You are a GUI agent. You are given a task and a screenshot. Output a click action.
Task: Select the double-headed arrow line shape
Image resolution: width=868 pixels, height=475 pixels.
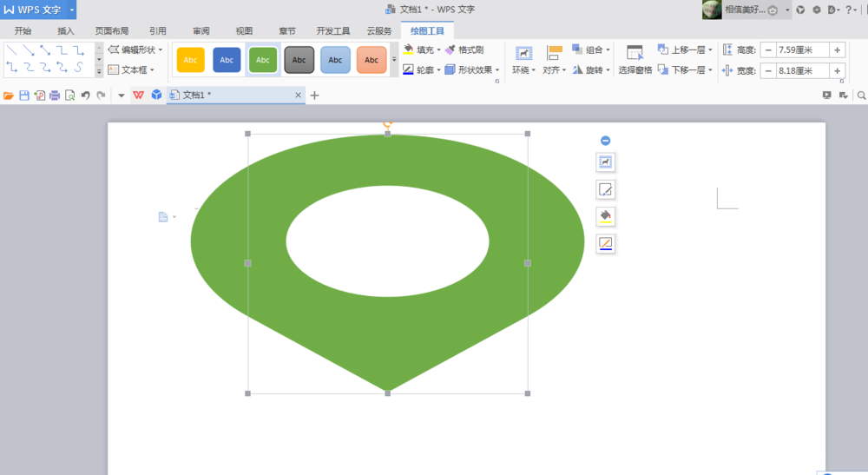pyautogui.click(x=44, y=50)
